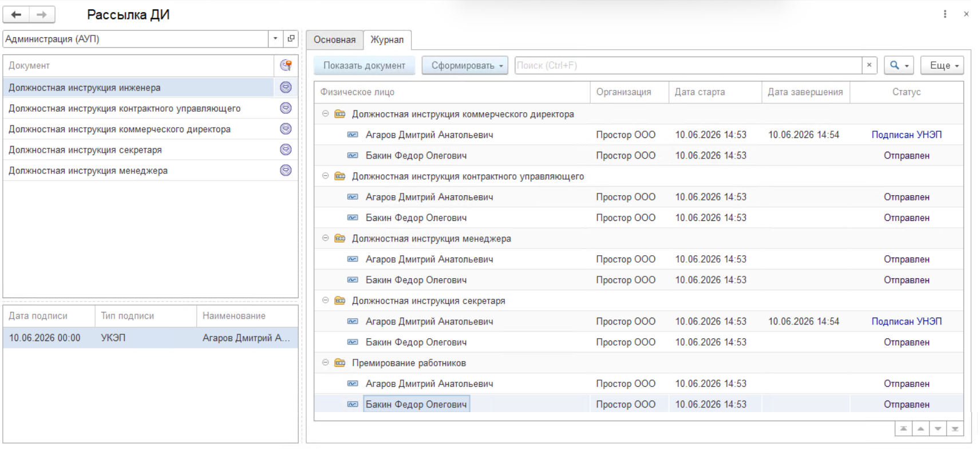Click the Дата подписи column header
980x459 pixels.
[49, 316]
